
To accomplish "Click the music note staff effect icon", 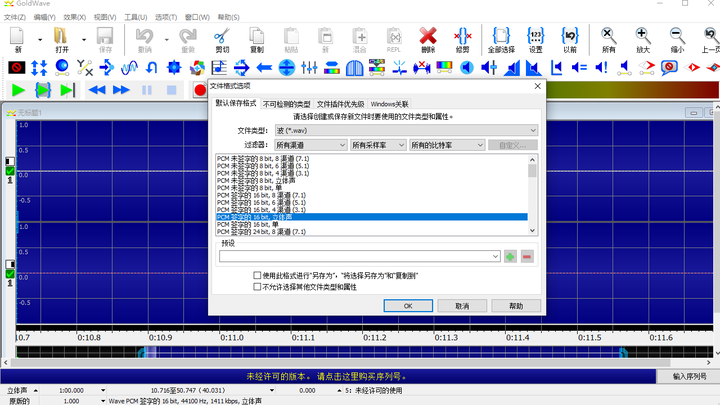I will 219,68.
